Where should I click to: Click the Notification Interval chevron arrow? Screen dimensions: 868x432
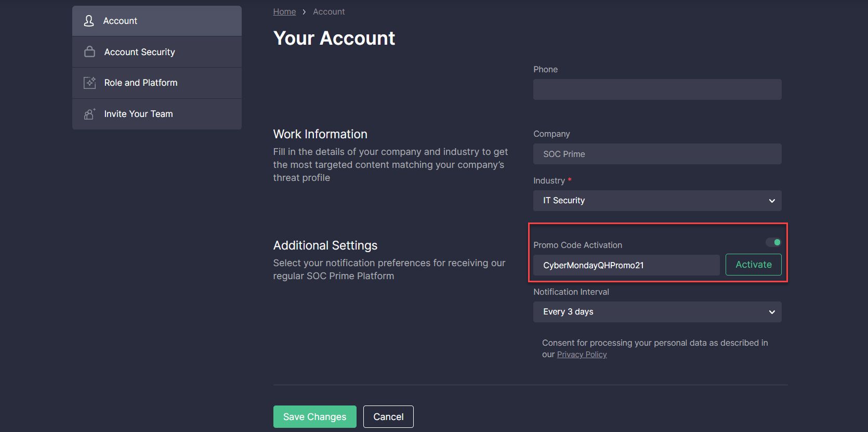pyautogui.click(x=772, y=312)
